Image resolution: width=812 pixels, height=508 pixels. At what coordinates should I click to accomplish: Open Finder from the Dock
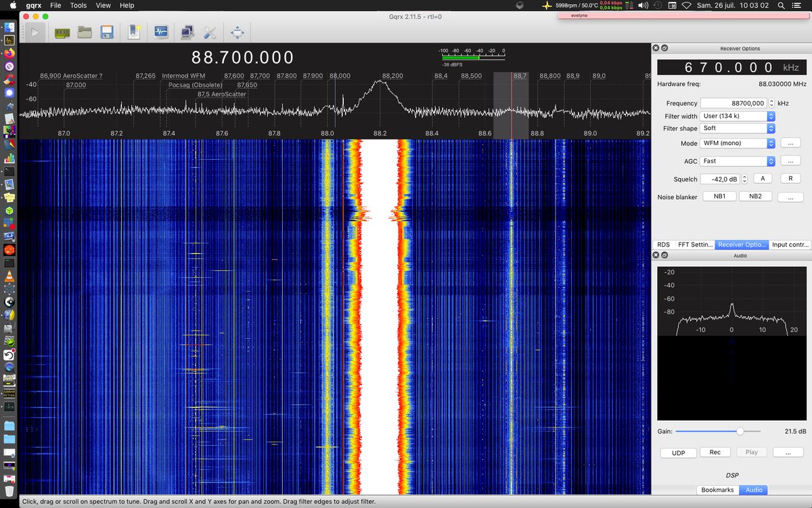click(9, 28)
